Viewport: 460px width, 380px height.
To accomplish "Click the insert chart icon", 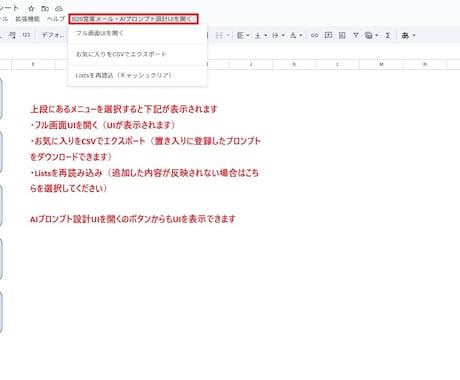I will [x=342, y=35].
